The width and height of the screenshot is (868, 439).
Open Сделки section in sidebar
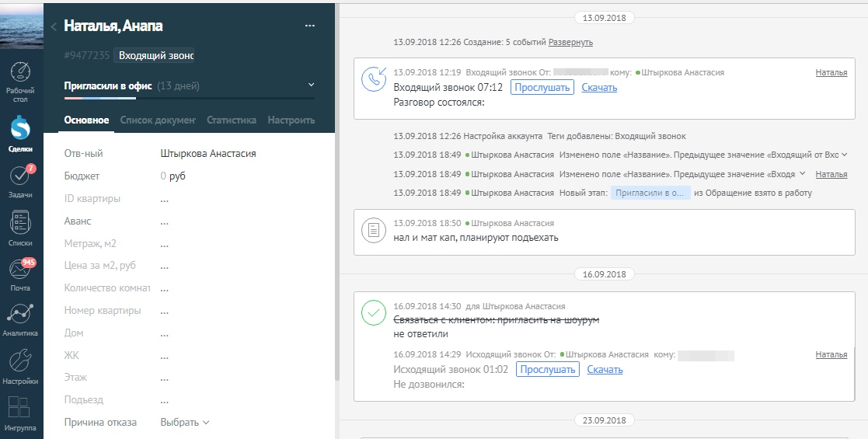(x=21, y=134)
